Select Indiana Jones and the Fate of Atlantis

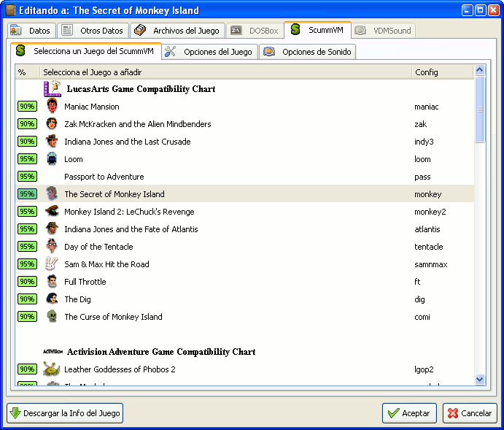pyautogui.click(x=131, y=229)
